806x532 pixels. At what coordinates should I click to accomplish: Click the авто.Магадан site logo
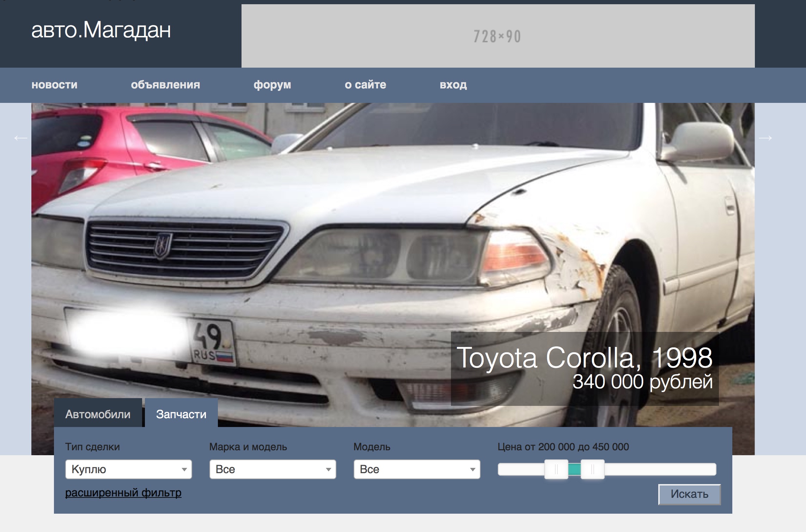pyautogui.click(x=101, y=30)
